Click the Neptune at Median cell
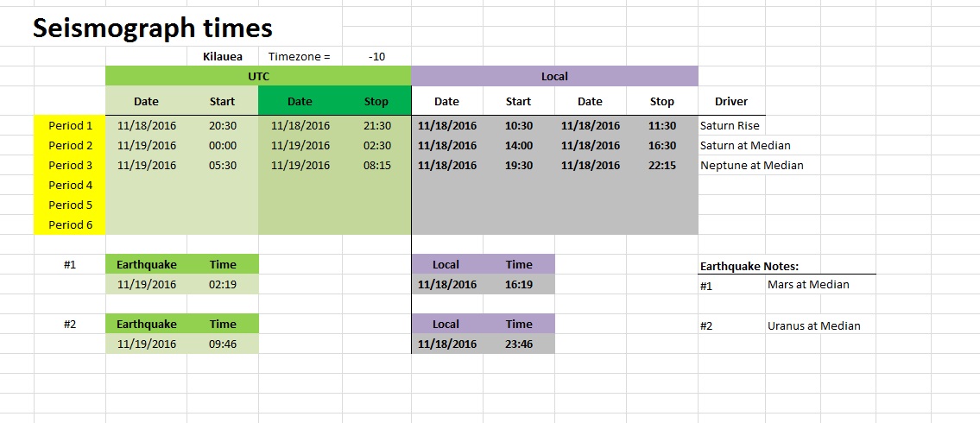Screen dimensions: 980x423 pyautogui.click(x=751, y=165)
